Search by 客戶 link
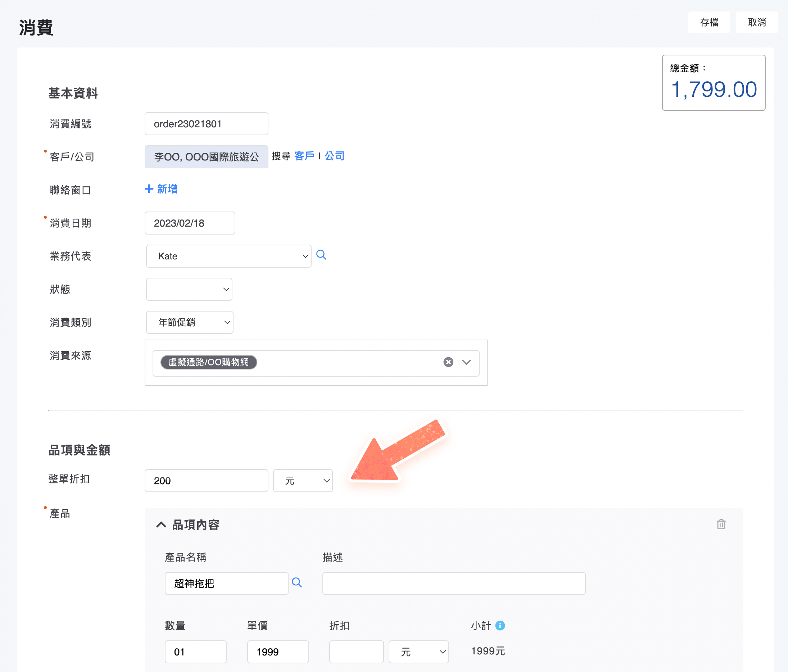Screen dimensions: 788x672 (304, 156)
